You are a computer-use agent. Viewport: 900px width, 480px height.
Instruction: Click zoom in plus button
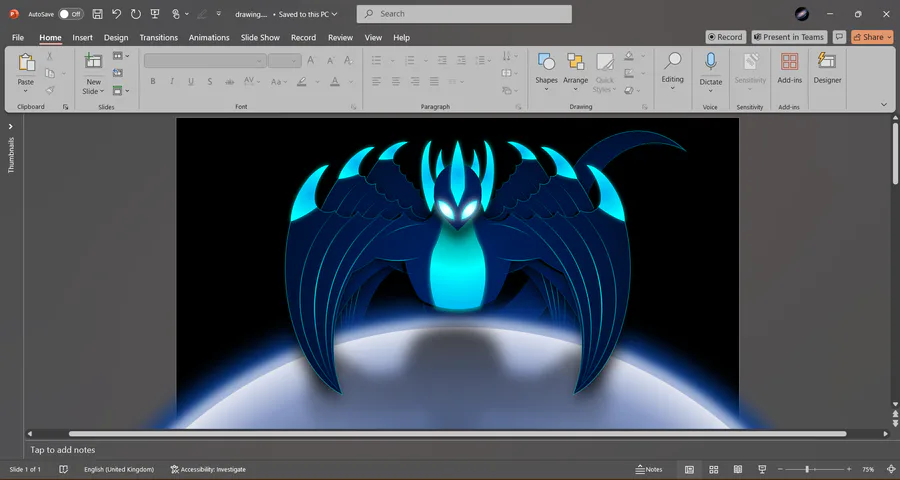click(x=849, y=470)
